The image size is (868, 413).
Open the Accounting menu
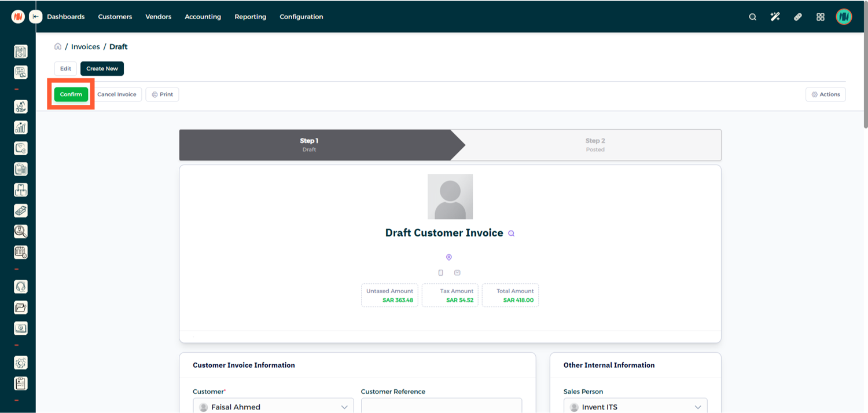[203, 17]
